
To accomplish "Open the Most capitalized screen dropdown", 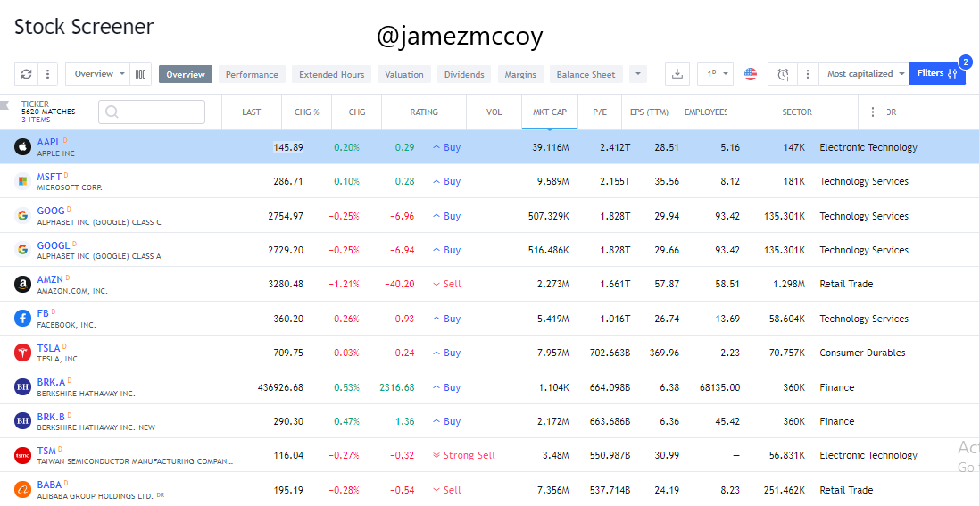I will click(x=866, y=74).
